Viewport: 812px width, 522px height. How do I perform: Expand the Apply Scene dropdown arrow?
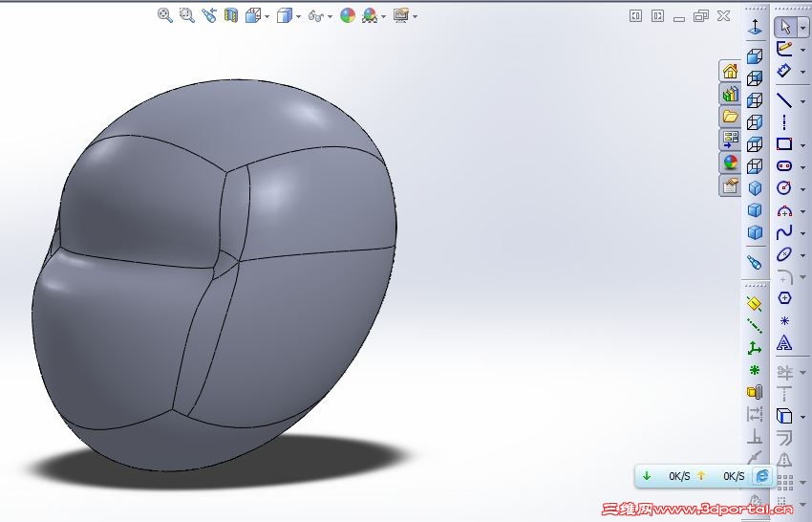[x=383, y=16]
